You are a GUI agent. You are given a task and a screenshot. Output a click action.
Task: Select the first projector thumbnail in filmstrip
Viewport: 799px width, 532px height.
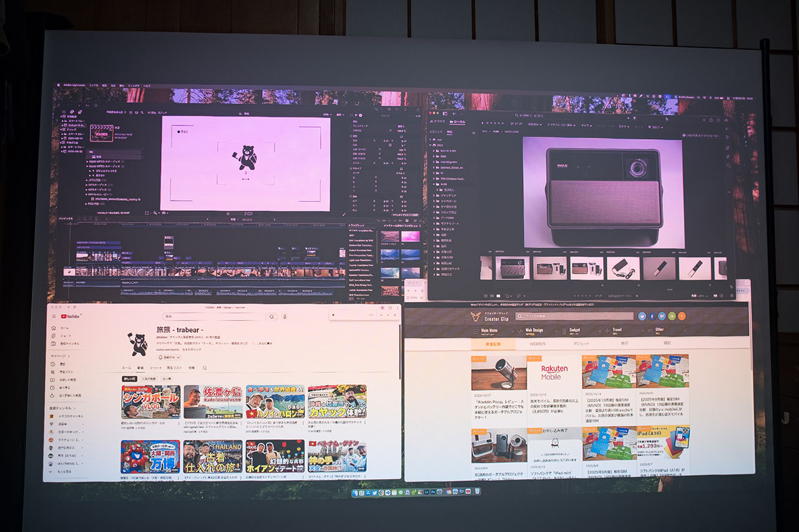512,268
